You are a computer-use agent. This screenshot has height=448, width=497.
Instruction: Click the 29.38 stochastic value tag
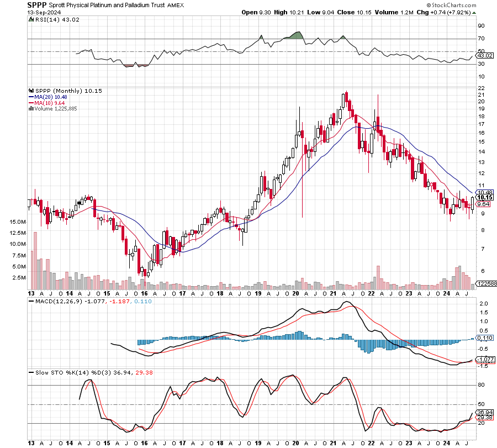coord(484,417)
